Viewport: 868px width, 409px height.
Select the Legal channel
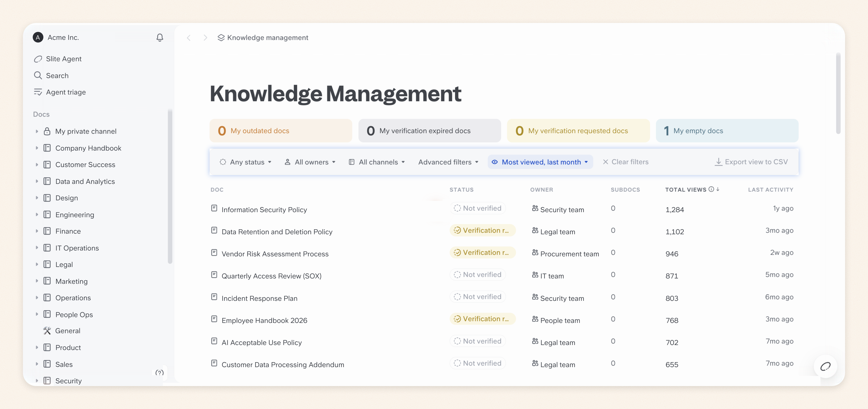point(64,264)
